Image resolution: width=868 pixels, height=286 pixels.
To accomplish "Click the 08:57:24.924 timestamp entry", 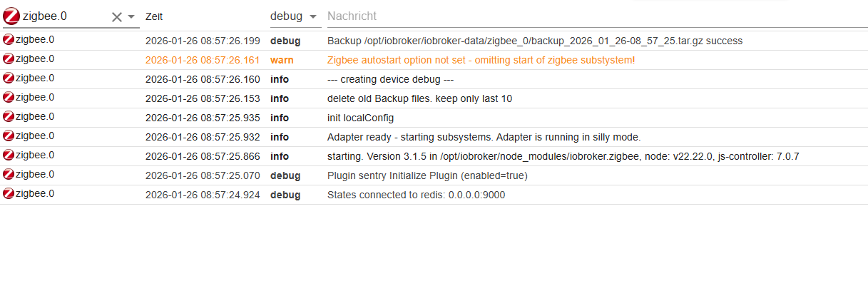I will click(x=203, y=195).
